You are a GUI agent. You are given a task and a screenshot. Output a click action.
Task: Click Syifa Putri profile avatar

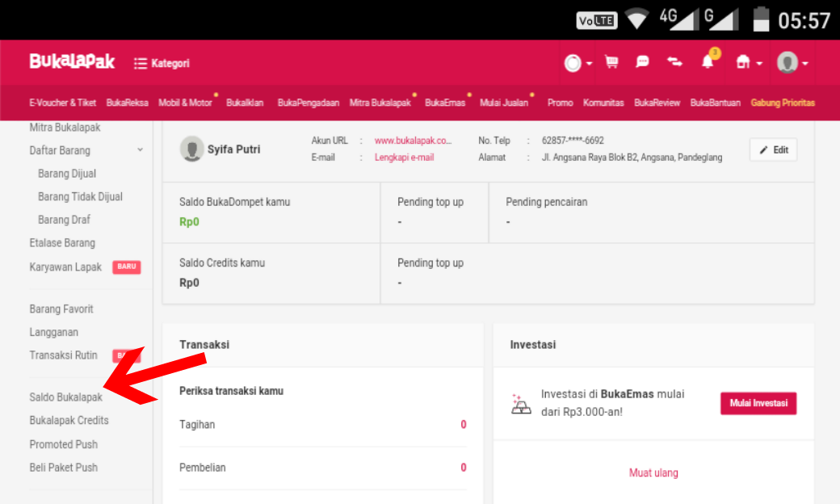pos(191,149)
